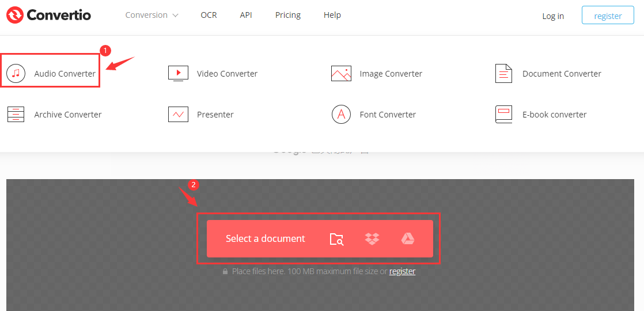Image resolution: width=644 pixels, height=311 pixels.
Task: Open the OCR menu item
Action: 209,15
